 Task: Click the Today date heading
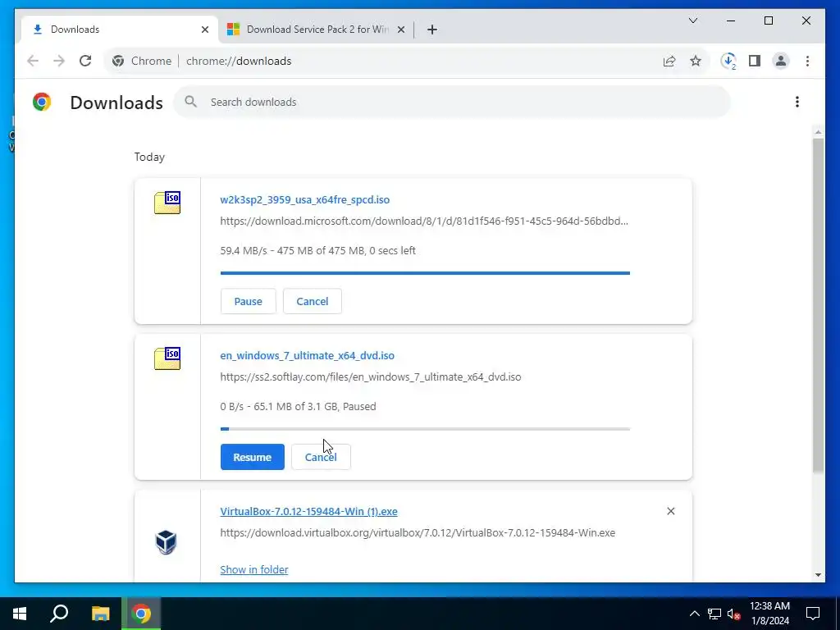pos(149,157)
